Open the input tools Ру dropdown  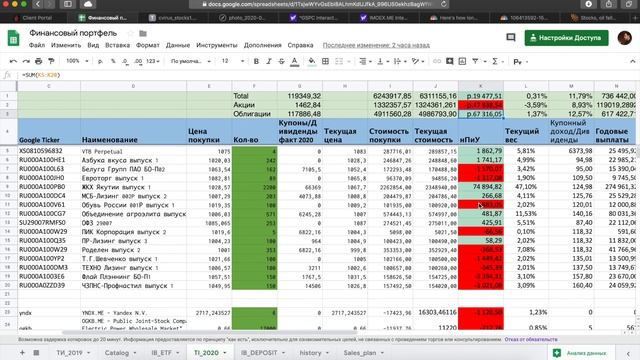click(520, 61)
